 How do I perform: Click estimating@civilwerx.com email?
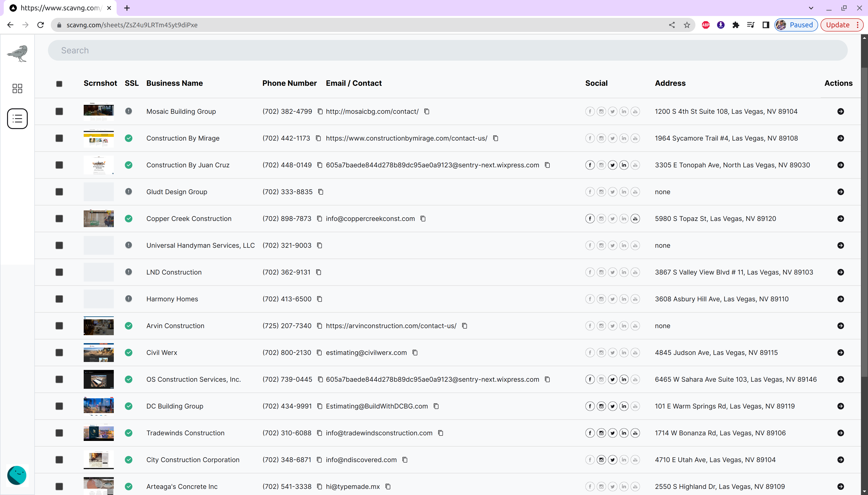pos(366,353)
